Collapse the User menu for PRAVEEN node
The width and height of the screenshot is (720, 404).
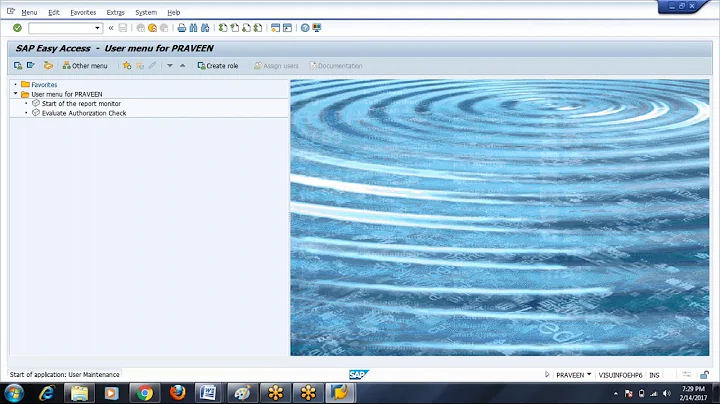pos(16,94)
